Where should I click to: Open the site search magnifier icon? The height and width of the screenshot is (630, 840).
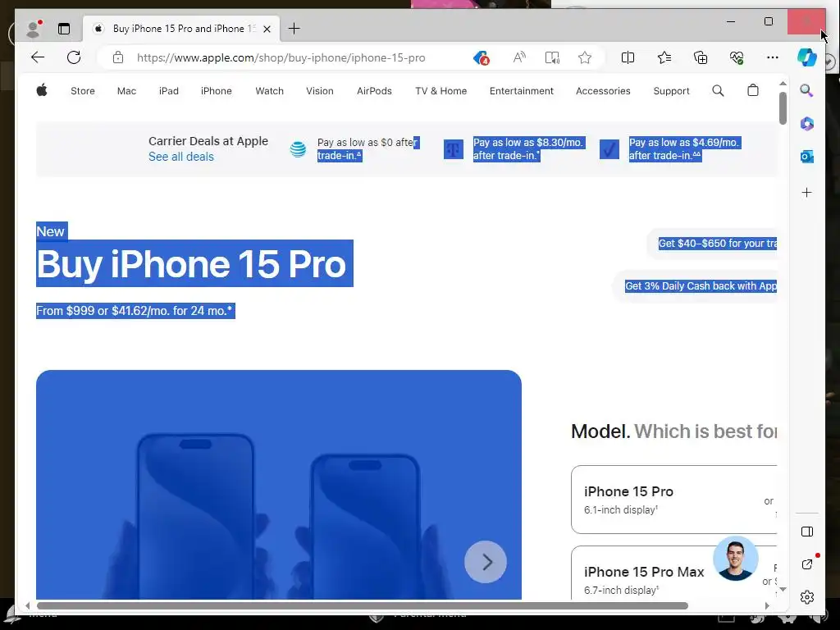[x=718, y=90]
